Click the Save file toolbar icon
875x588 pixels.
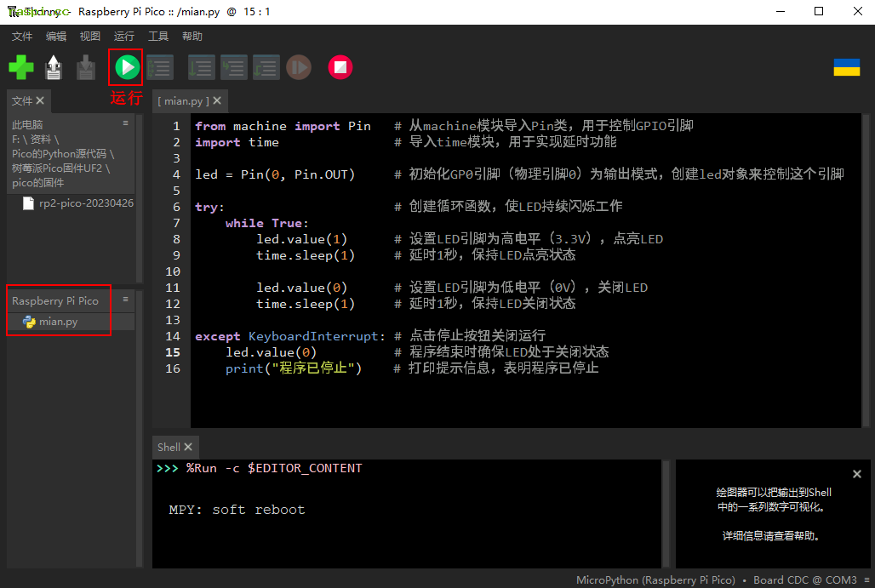click(86, 67)
